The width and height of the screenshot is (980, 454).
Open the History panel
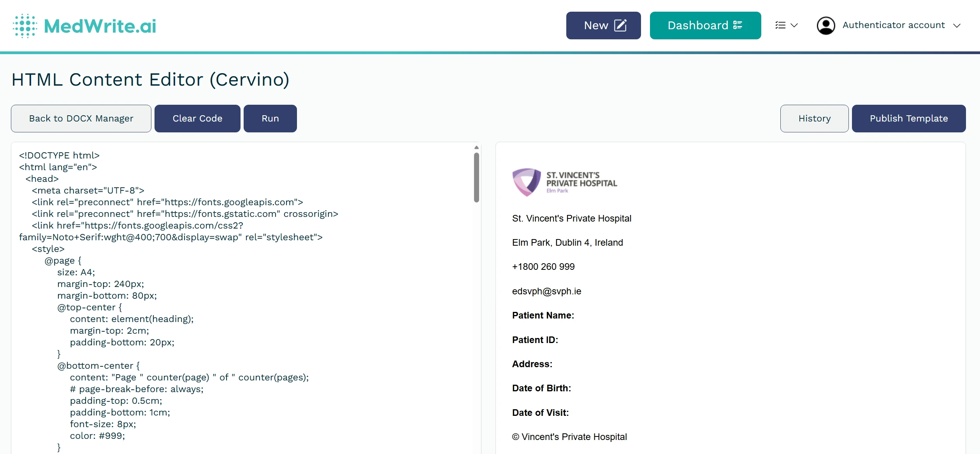click(x=814, y=118)
